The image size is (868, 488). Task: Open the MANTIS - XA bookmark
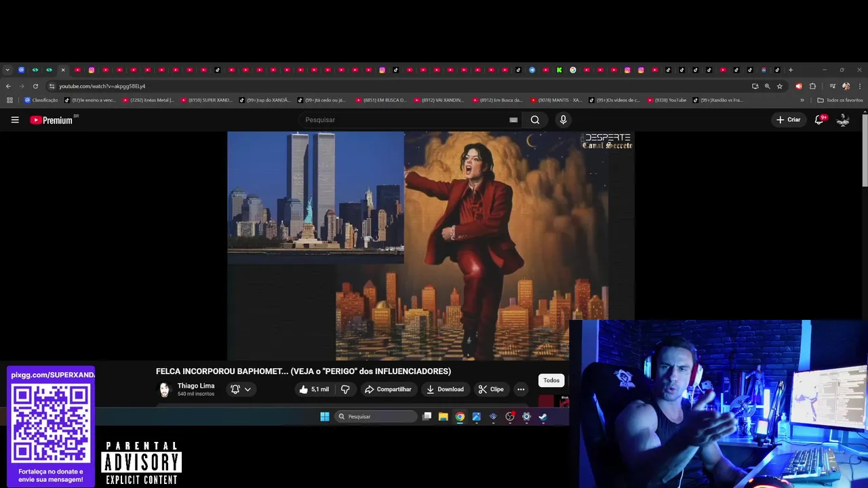point(556,100)
